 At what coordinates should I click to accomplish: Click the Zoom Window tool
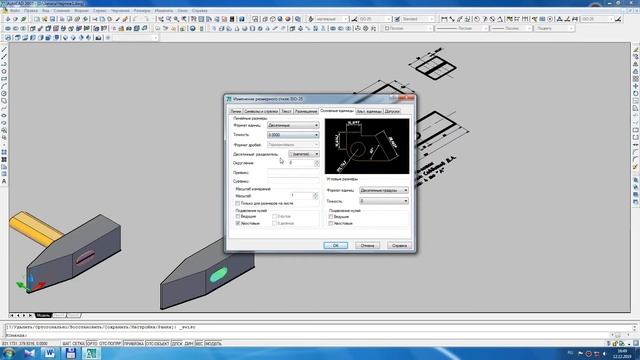(176, 19)
